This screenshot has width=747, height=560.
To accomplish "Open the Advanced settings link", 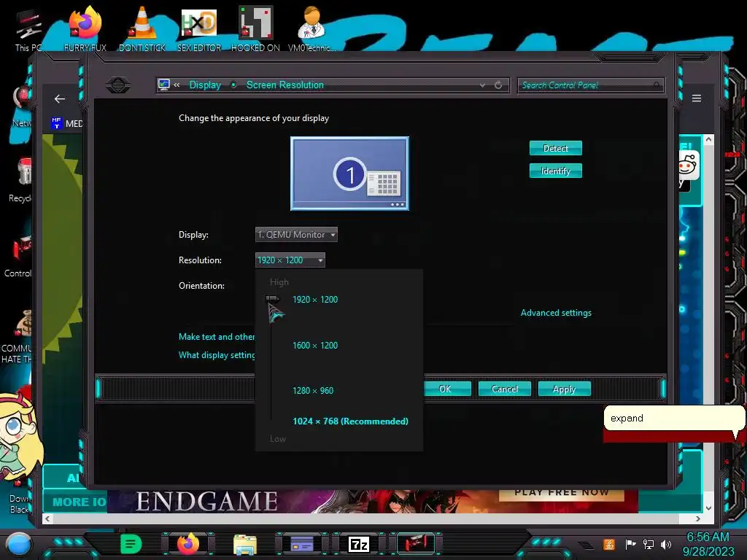I will click(x=556, y=313).
